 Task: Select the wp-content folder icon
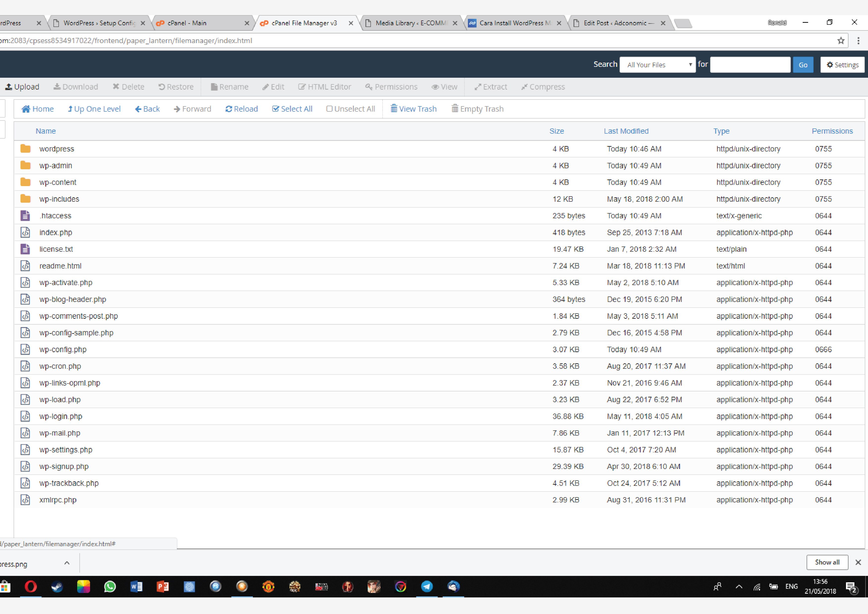pyautogui.click(x=25, y=182)
